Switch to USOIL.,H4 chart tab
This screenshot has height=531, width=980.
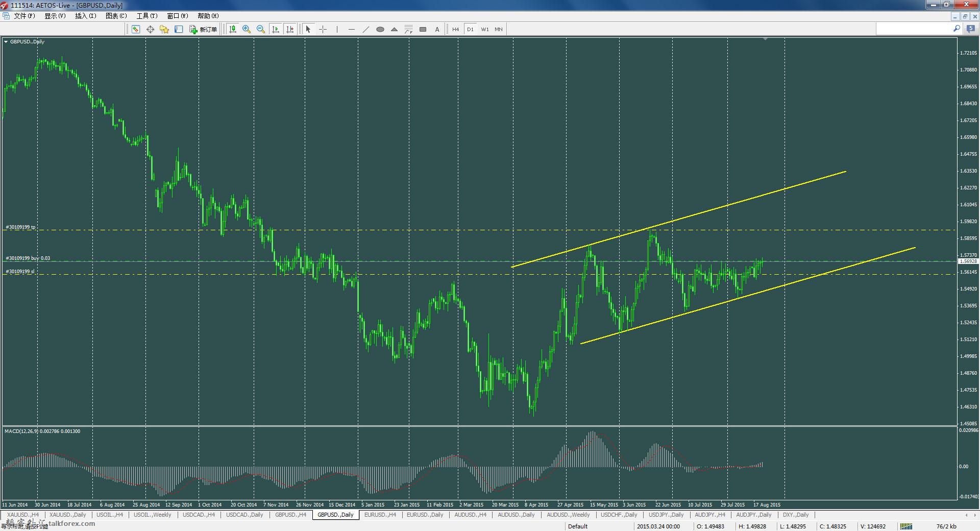point(110,515)
